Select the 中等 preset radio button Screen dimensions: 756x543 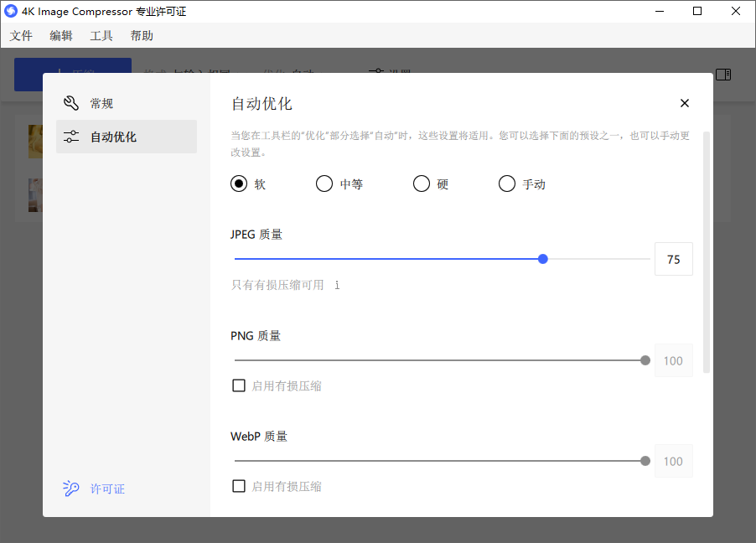coord(324,184)
